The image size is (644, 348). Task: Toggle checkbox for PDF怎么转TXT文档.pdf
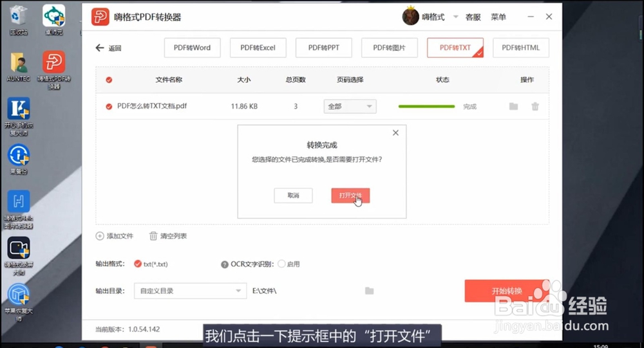(109, 106)
